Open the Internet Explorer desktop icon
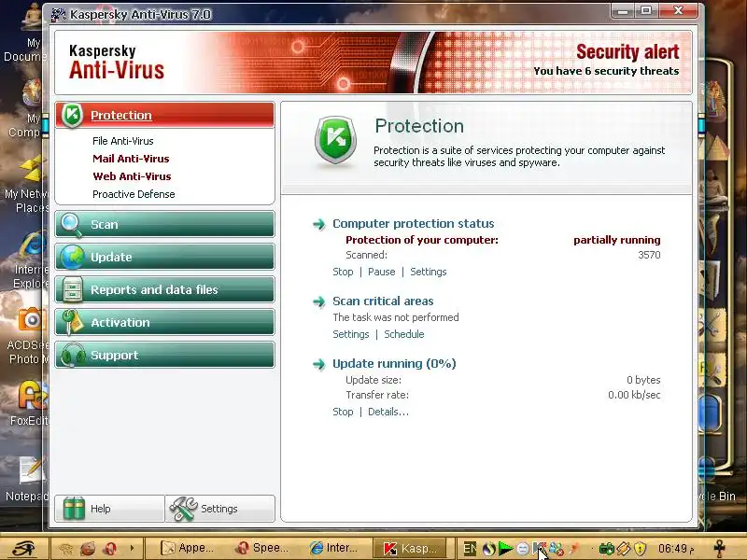The image size is (747, 560). [30, 260]
